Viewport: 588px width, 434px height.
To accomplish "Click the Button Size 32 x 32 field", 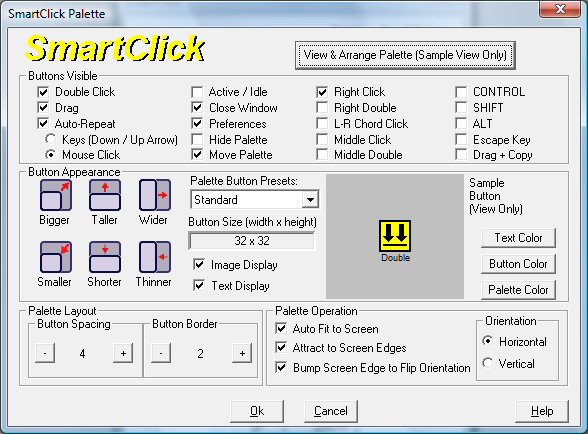I will (x=252, y=240).
